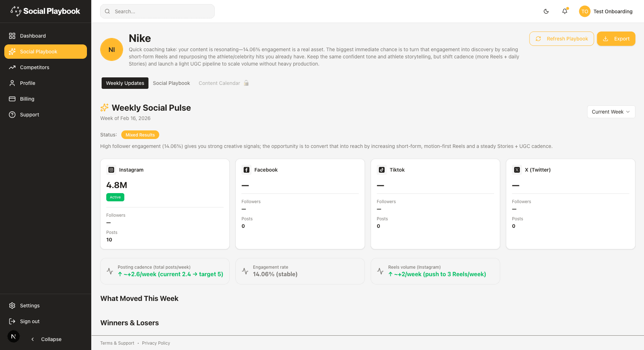The width and height of the screenshot is (644, 350).
Task: Click the X (Twitter) platform icon
Action: [517, 170]
